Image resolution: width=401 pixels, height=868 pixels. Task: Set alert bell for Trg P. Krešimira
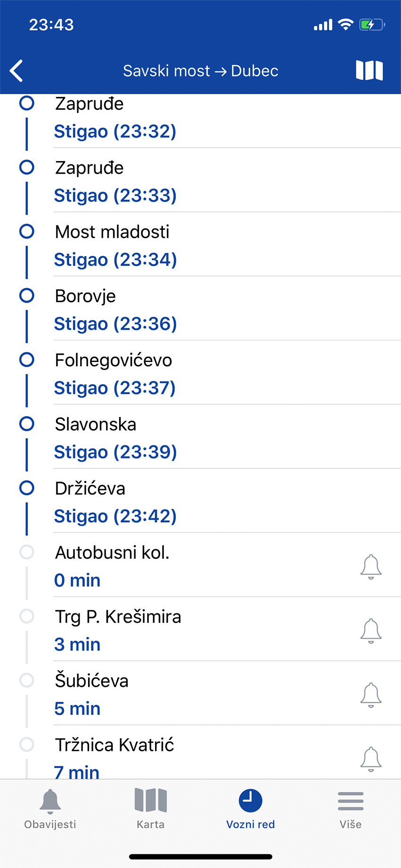coord(371,630)
